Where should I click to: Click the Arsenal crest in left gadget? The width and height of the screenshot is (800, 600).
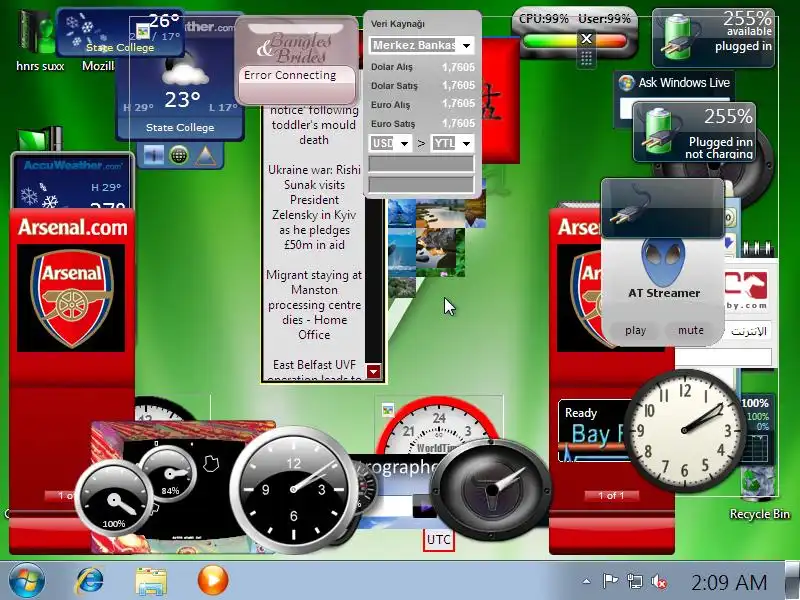tap(71, 298)
